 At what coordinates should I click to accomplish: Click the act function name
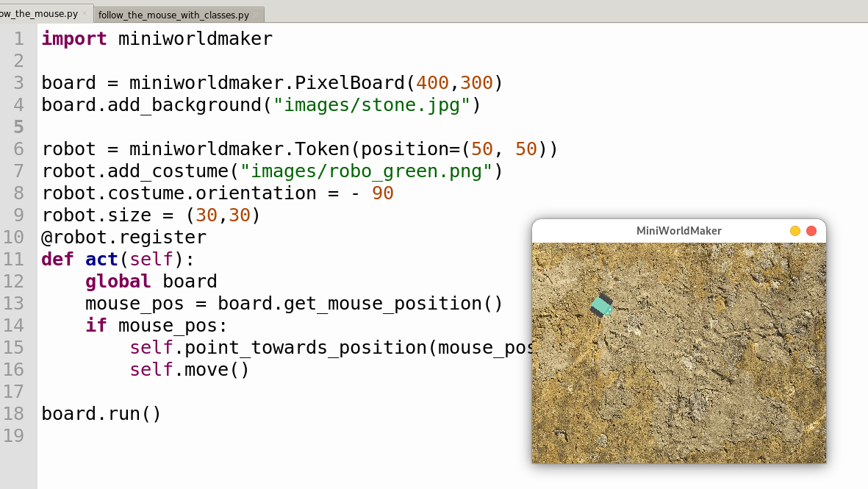101,260
